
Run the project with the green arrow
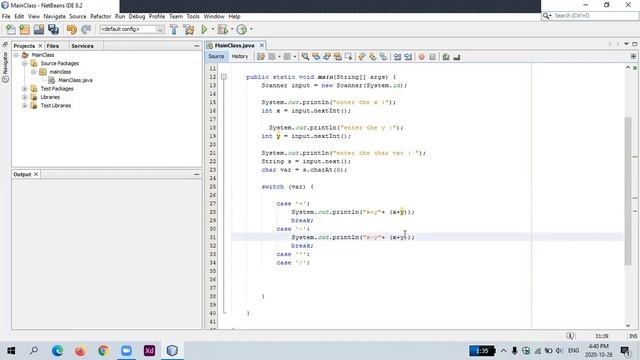(x=204, y=29)
